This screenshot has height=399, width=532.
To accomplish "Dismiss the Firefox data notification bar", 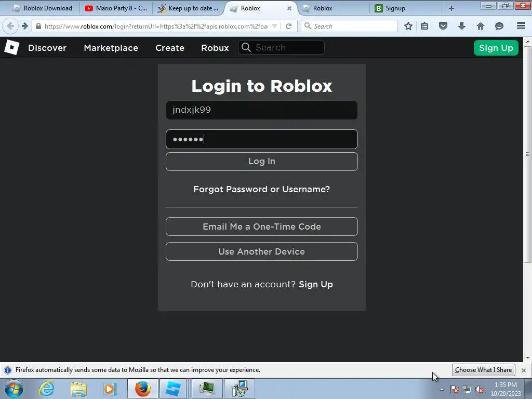I will point(524,370).
